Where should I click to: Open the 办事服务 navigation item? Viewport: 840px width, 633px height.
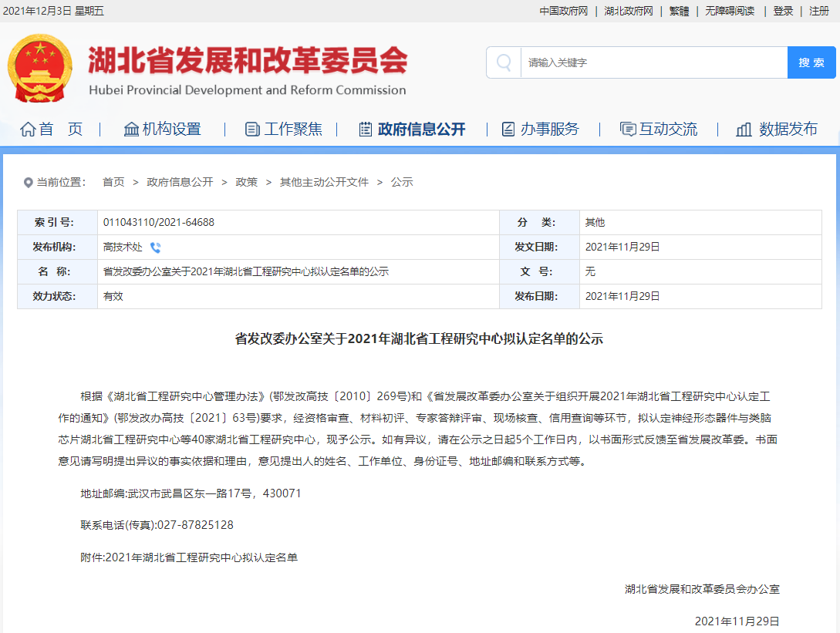point(540,130)
